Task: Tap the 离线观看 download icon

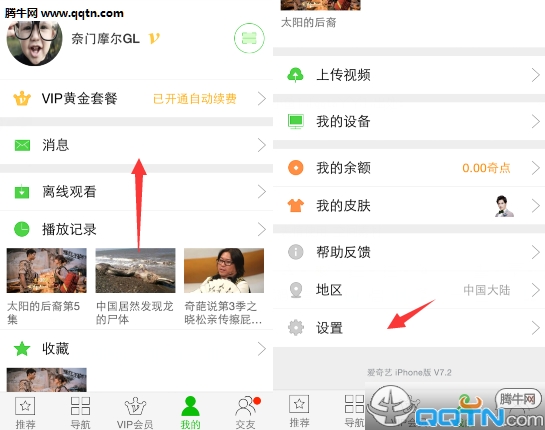Action: (x=22, y=192)
